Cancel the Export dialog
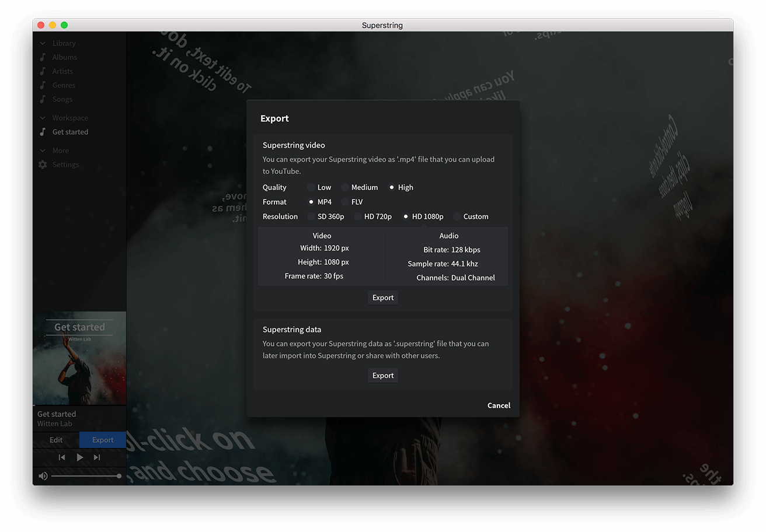The image size is (766, 532). (499, 405)
